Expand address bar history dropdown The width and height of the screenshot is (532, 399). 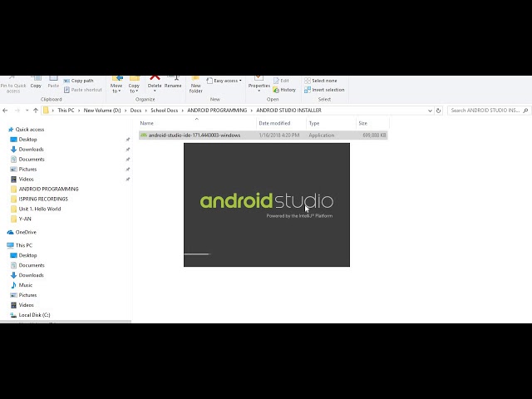click(x=430, y=111)
